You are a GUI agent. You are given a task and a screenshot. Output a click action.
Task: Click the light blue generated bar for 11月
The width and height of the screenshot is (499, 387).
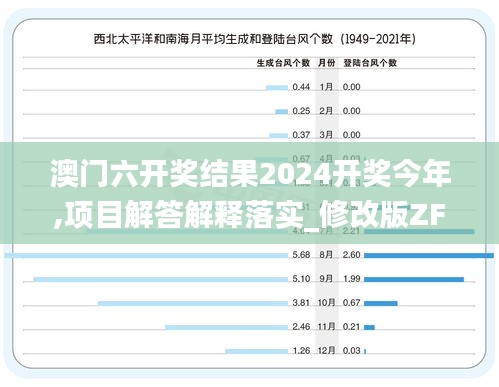pyautogui.click(x=227, y=327)
